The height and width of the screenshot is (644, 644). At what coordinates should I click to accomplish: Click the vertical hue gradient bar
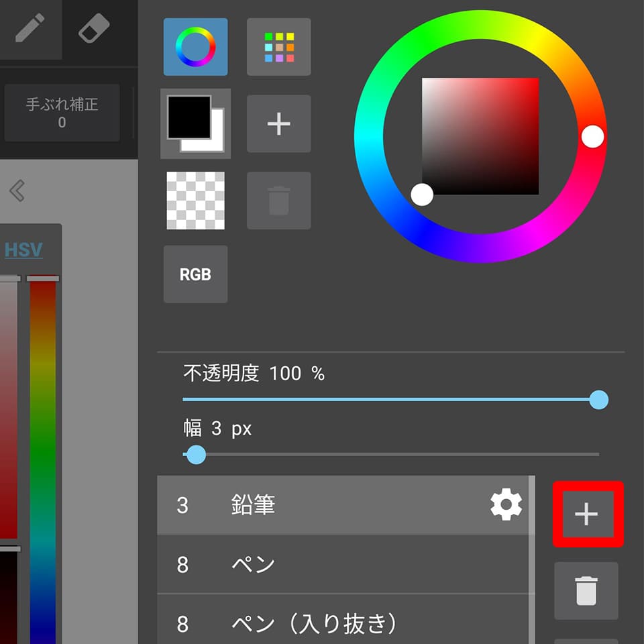pyautogui.click(x=43, y=460)
